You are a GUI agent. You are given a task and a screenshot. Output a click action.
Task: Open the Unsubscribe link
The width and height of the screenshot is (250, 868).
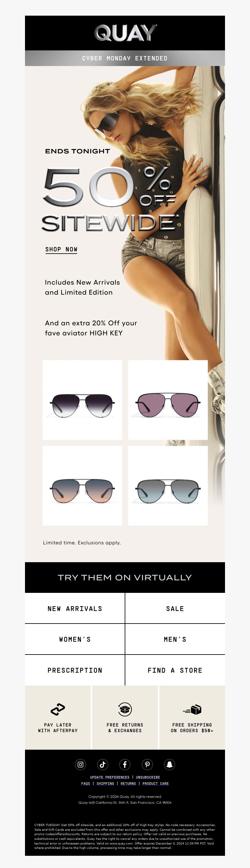tap(148, 777)
